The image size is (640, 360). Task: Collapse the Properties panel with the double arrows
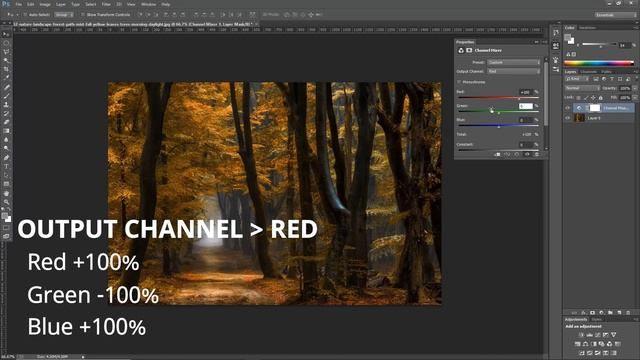pyautogui.click(x=536, y=42)
